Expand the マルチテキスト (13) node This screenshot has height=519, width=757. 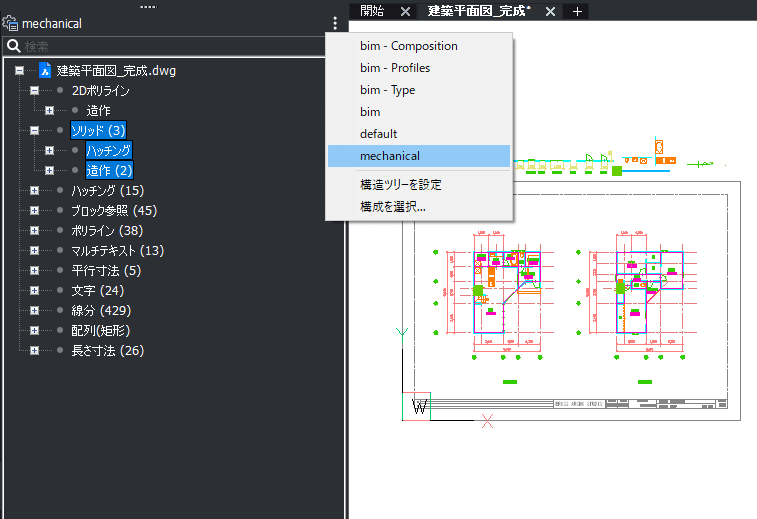[34, 251]
